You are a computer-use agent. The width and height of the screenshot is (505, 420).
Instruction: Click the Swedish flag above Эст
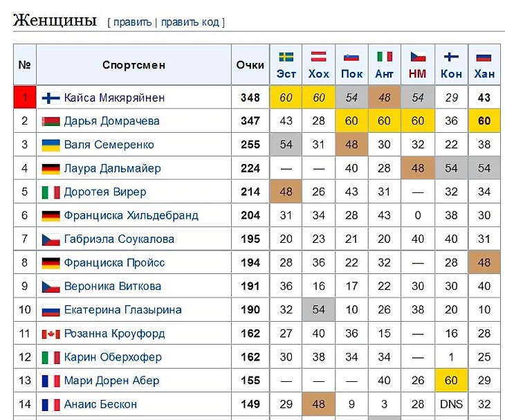pyautogui.click(x=286, y=57)
